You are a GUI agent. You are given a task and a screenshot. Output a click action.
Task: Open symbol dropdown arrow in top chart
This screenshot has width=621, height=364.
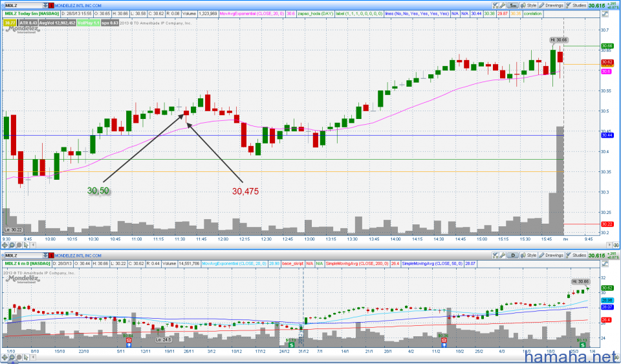(x=45, y=6)
